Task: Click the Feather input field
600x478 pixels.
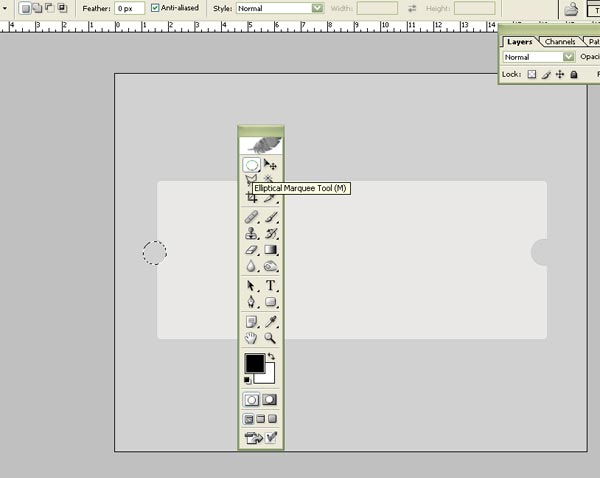Action: [129, 8]
